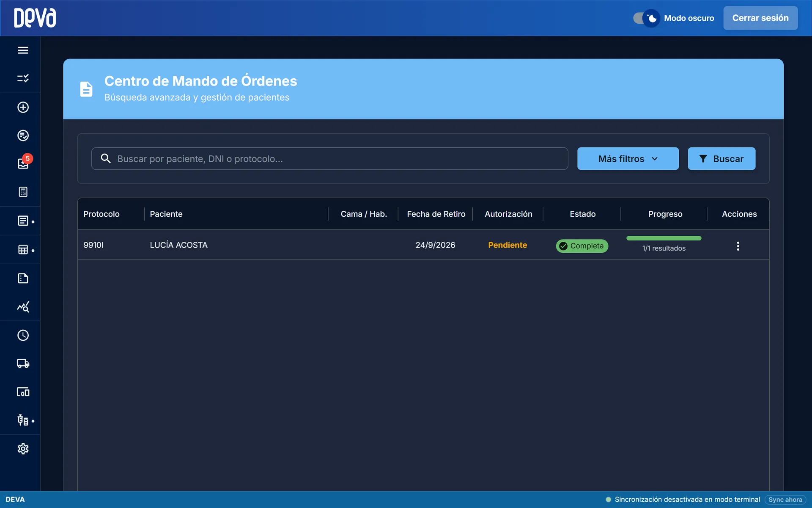Open inbox icon with 5 badge
The image size is (812, 508).
[x=23, y=163]
